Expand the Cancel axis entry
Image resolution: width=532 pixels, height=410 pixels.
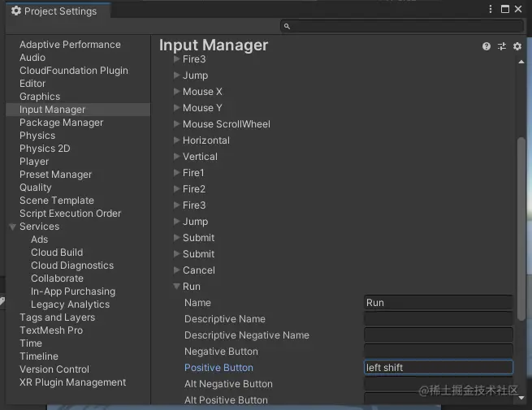176,270
